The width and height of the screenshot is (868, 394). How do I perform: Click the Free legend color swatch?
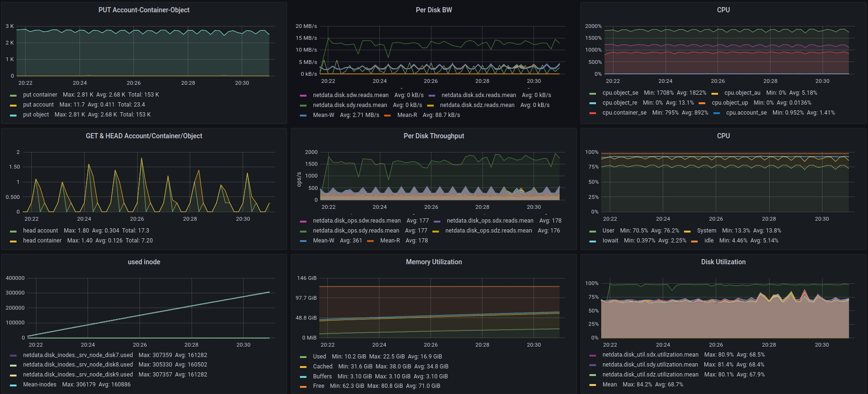303,386
